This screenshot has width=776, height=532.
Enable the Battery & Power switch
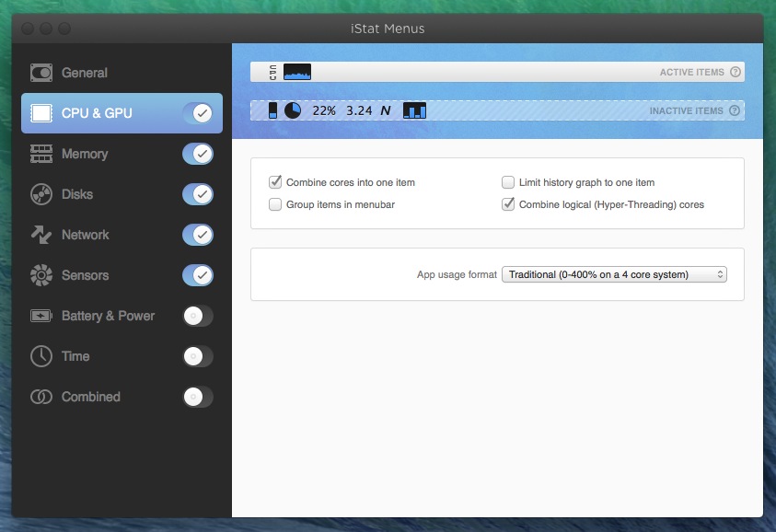click(x=198, y=316)
